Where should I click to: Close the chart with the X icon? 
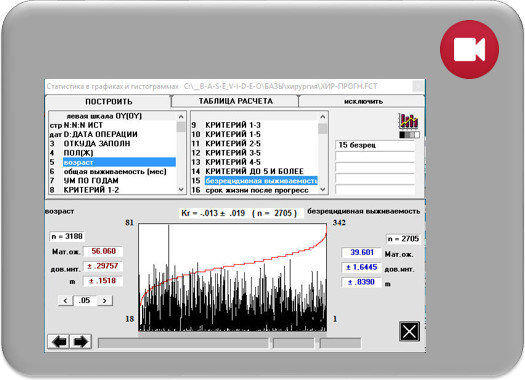[409, 331]
